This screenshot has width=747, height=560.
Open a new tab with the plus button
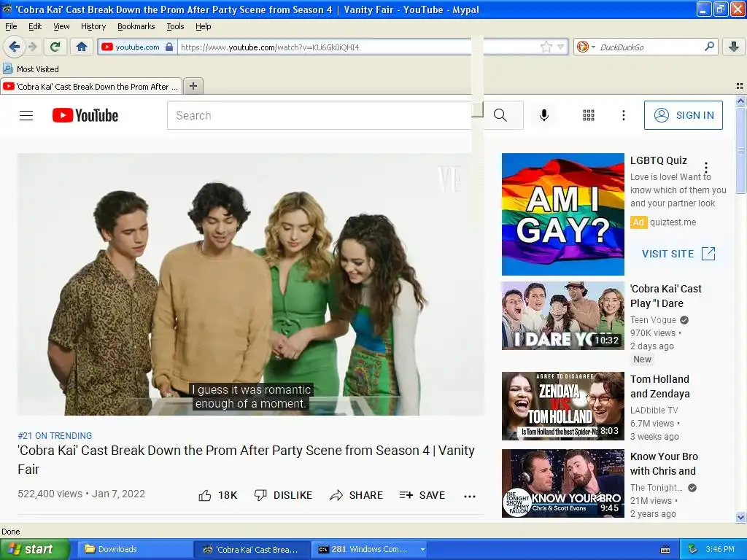tap(193, 86)
